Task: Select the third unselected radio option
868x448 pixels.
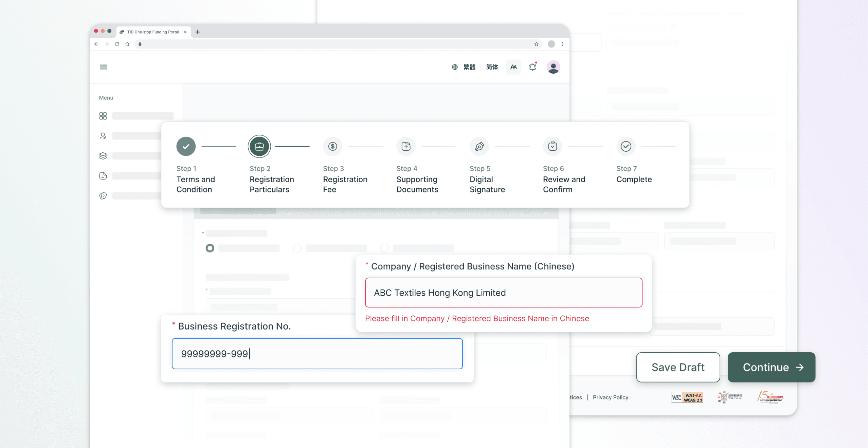Action: pyautogui.click(x=384, y=248)
